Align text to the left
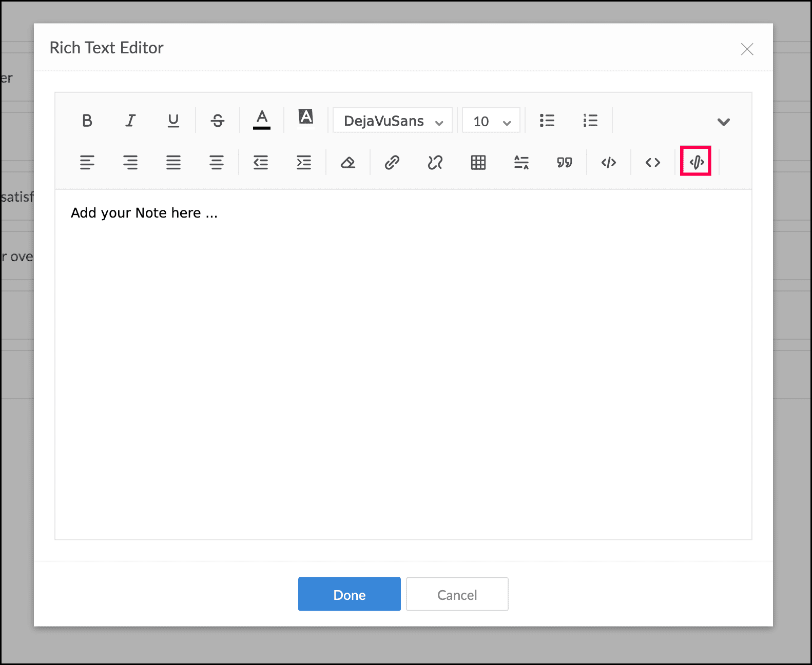Viewport: 812px width, 665px height. coord(87,163)
